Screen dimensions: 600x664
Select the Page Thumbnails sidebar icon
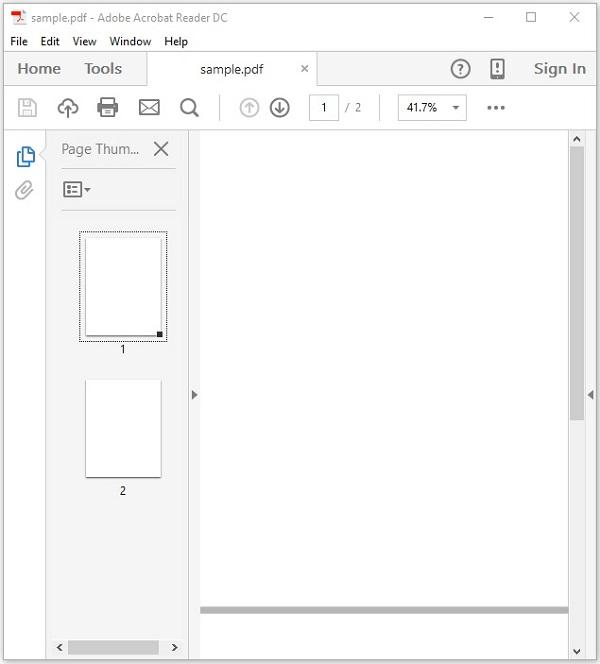(x=25, y=157)
